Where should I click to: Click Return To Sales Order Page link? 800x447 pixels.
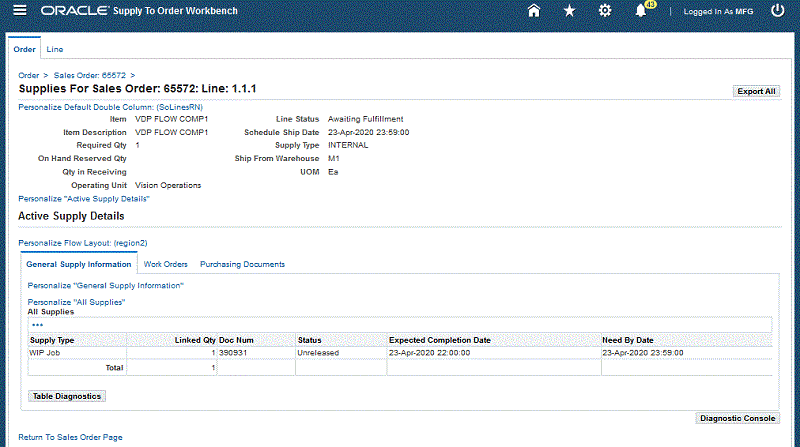70,437
